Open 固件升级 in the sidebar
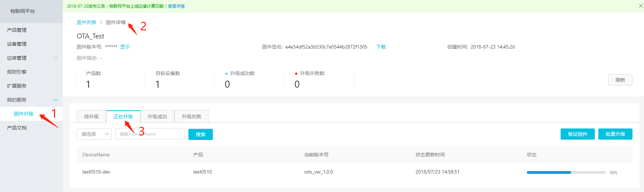This screenshot has height=192, width=644. pos(24,114)
